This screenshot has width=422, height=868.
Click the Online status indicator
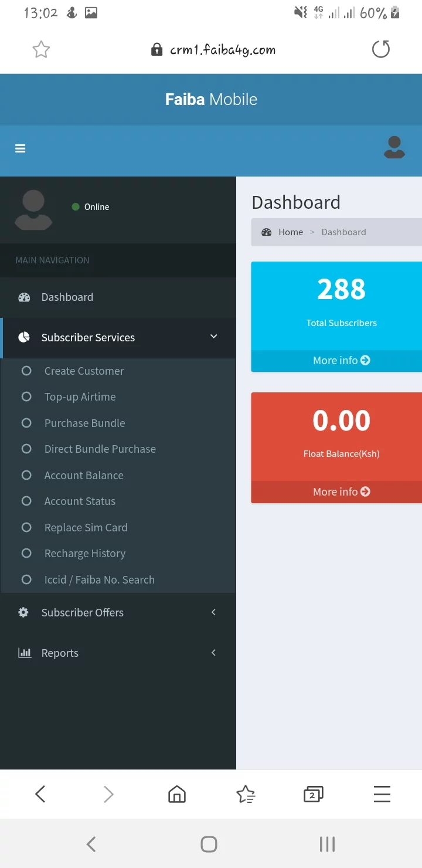click(90, 207)
